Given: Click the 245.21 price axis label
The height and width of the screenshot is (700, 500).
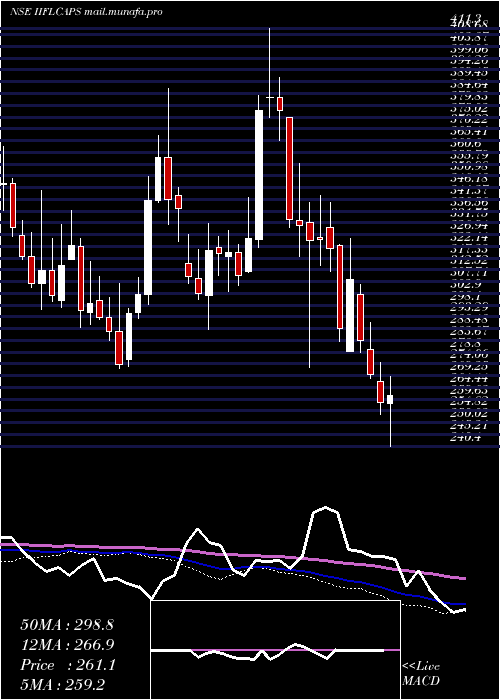Looking at the screenshot, I should (x=469, y=426).
